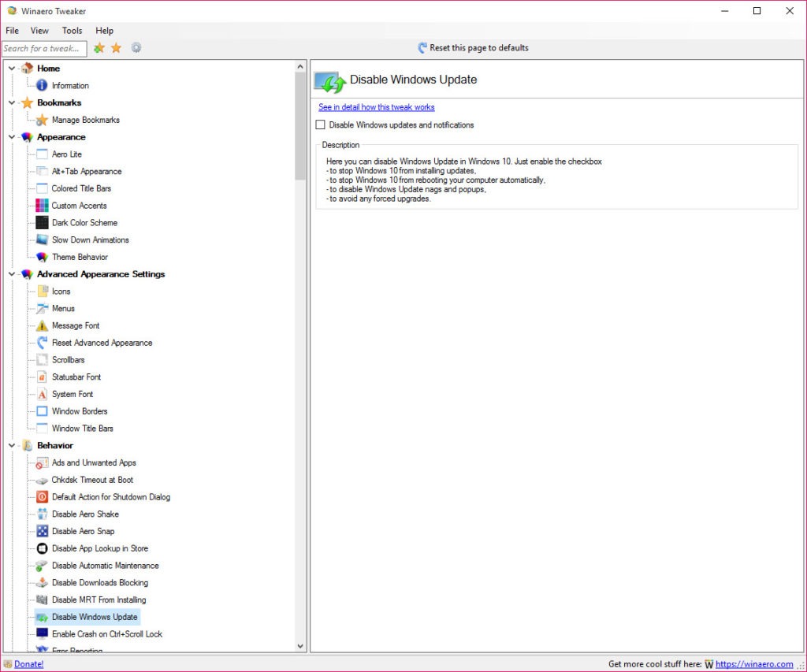Open settings gear icon in toolbar

(136, 48)
